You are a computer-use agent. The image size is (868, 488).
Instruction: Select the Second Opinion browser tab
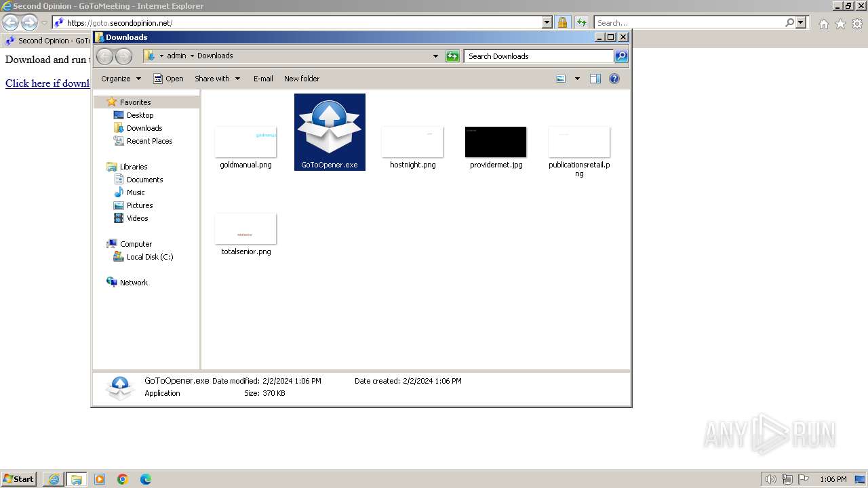[x=47, y=41]
